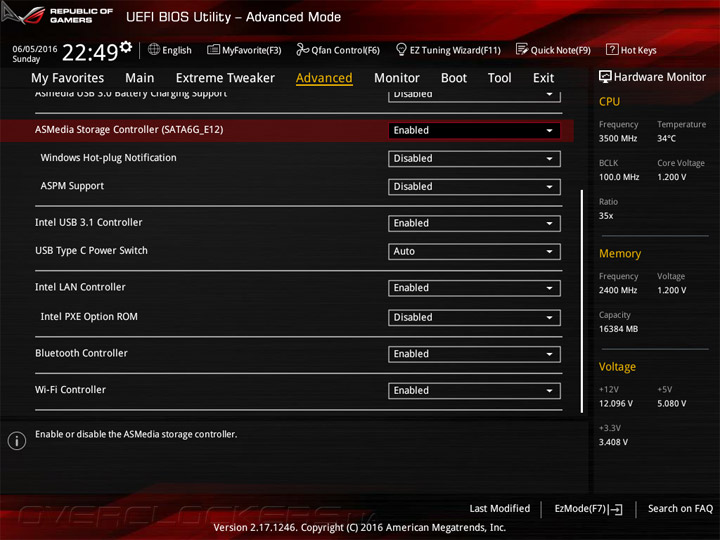Click the info icon beside help text

pos(17,441)
